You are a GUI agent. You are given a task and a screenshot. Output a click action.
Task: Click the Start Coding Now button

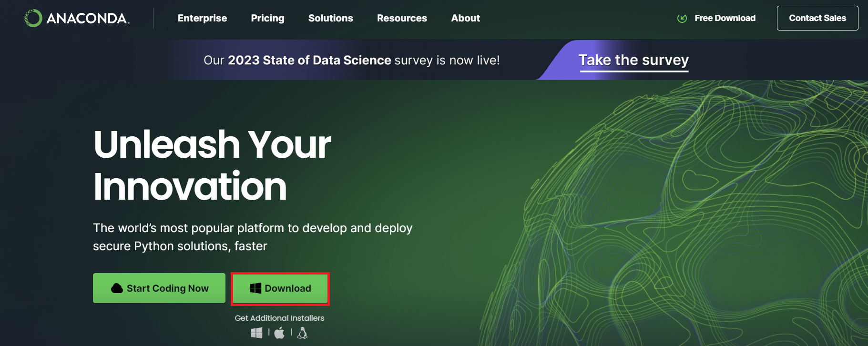coord(159,288)
